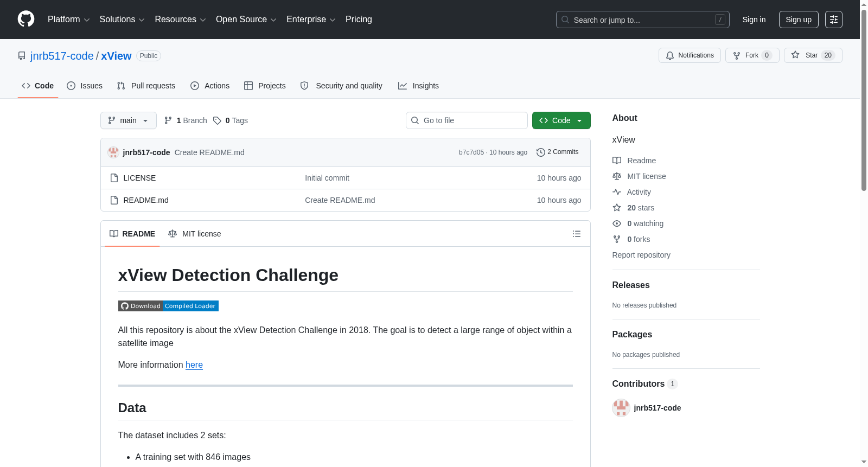
Task: Expand the Open Source menu
Action: click(246, 20)
